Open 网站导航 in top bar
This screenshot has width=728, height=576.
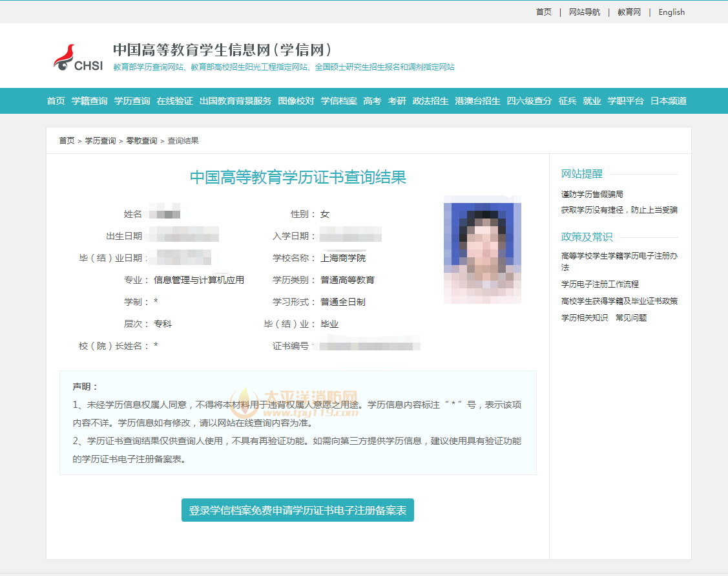tap(585, 12)
